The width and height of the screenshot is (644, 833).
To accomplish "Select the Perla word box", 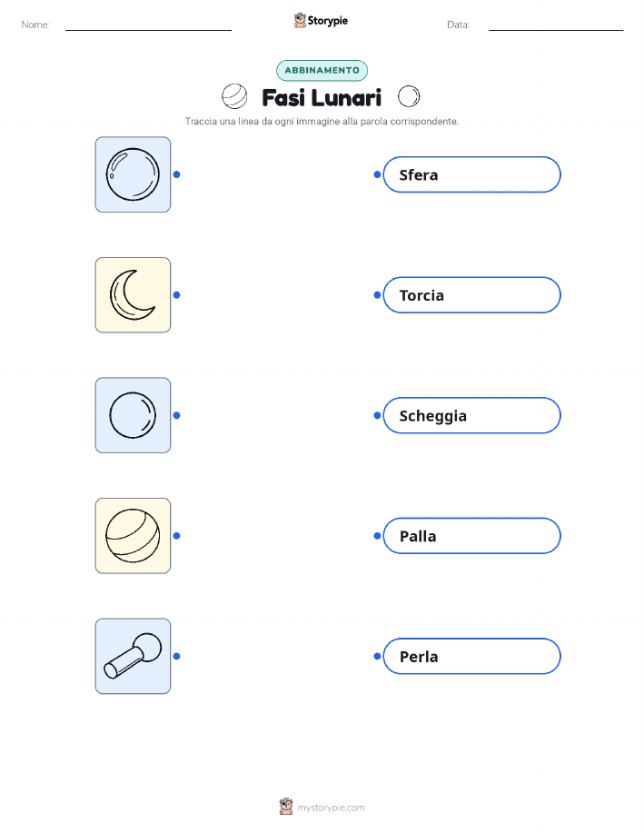I will coord(471,657).
